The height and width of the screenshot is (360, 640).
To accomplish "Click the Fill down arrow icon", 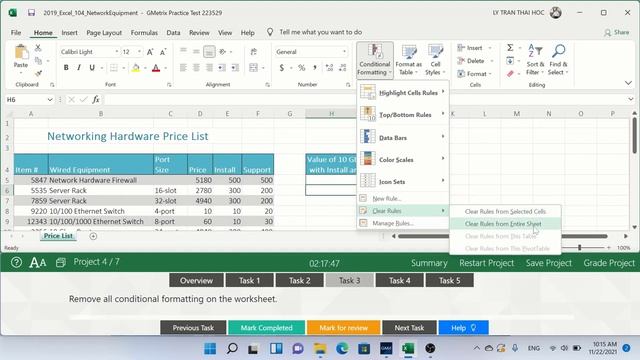I will [510, 61].
